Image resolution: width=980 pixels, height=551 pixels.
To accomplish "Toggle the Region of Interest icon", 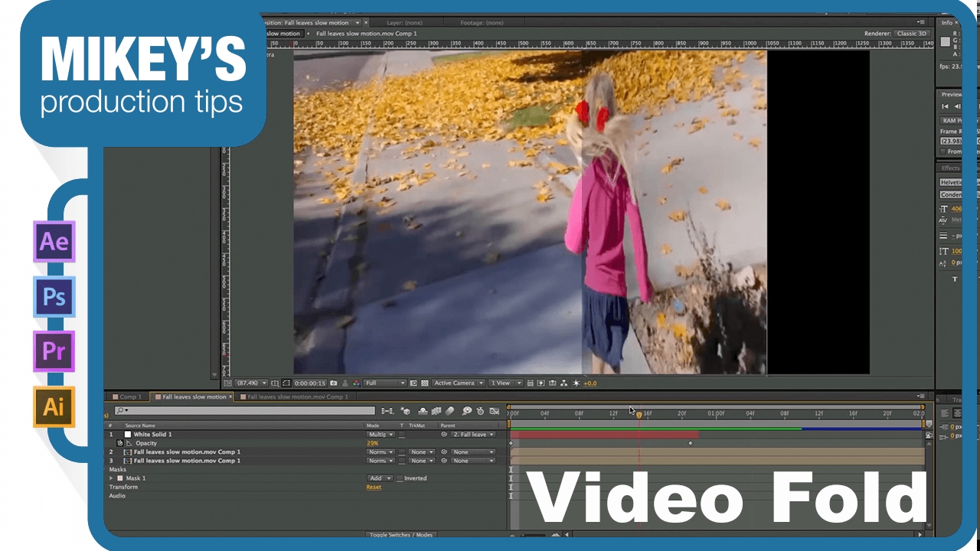I will point(413,383).
